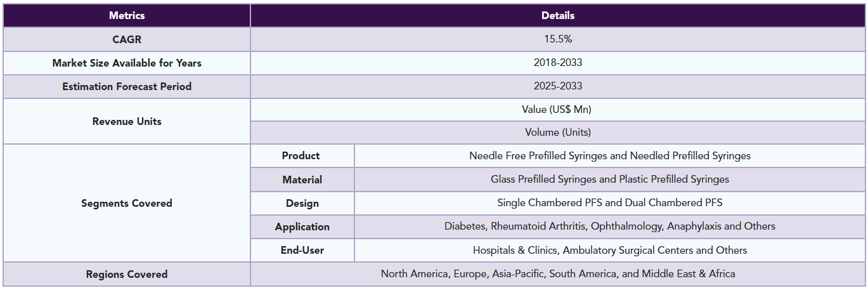Click the Value (US$ Mn) cell
This screenshot has height=288, width=868.
(558, 110)
